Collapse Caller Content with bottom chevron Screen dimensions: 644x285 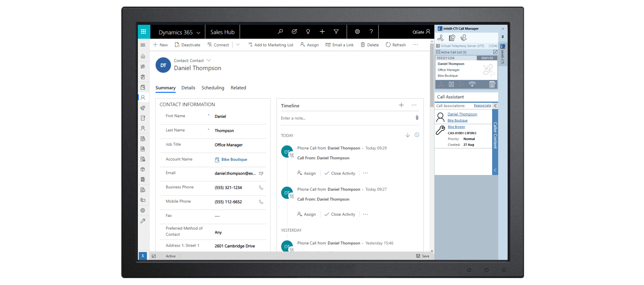pyautogui.click(x=495, y=170)
